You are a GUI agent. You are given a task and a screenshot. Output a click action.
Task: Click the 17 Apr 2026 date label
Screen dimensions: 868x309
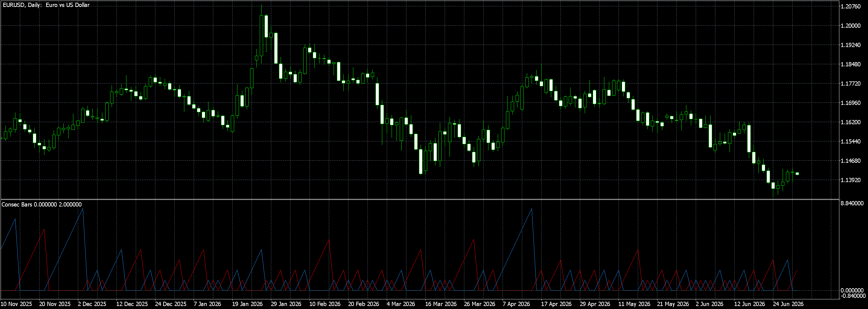(556, 304)
